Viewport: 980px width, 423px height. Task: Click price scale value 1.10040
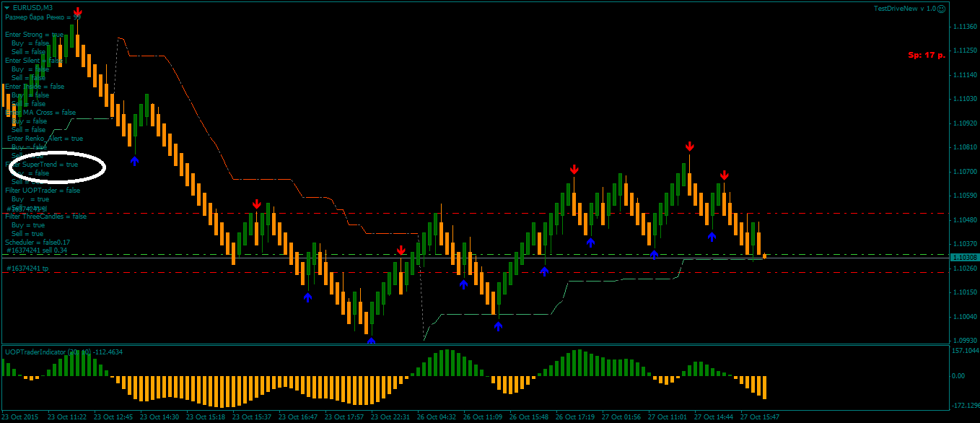coord(965,317)
